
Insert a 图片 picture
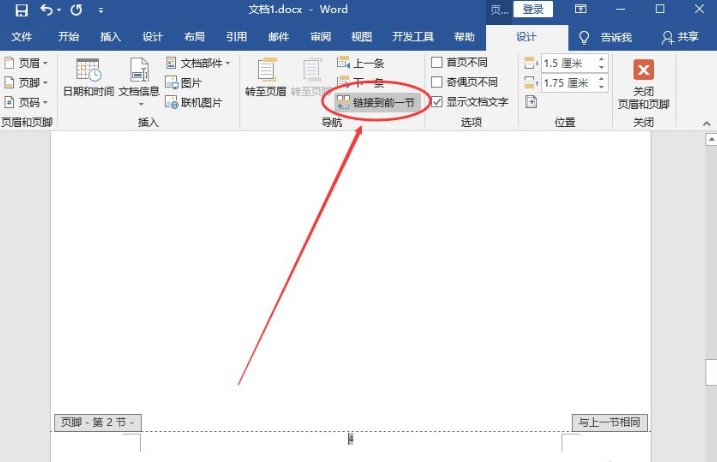(183, 83)
